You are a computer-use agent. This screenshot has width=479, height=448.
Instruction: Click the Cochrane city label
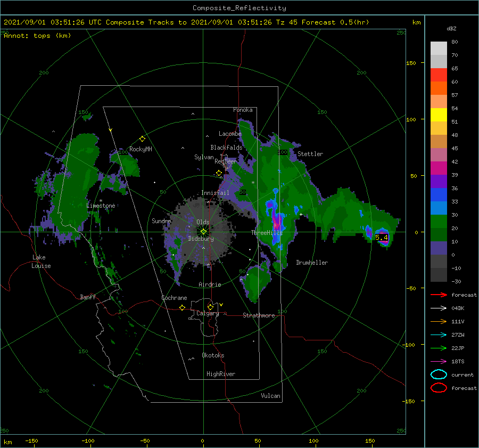(174, 298)
